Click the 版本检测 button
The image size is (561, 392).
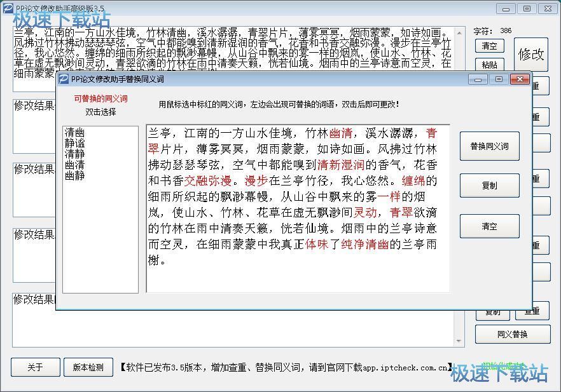click(88, 367)
